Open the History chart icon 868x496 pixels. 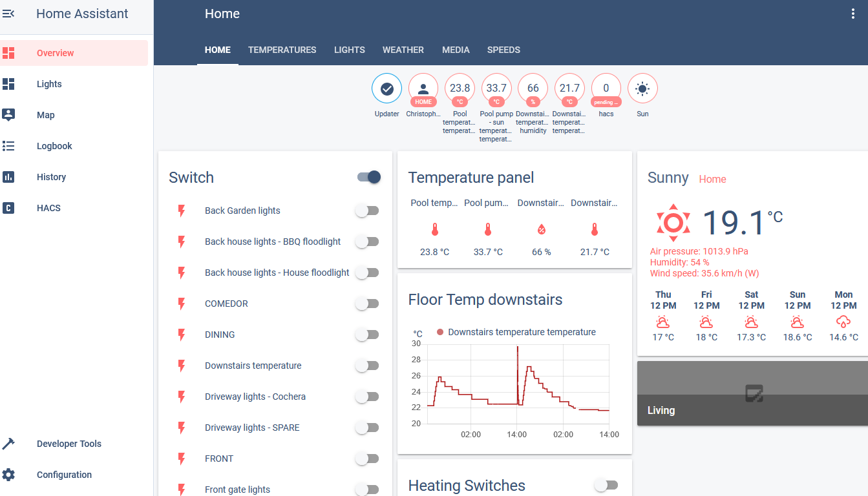pos(8,177)
